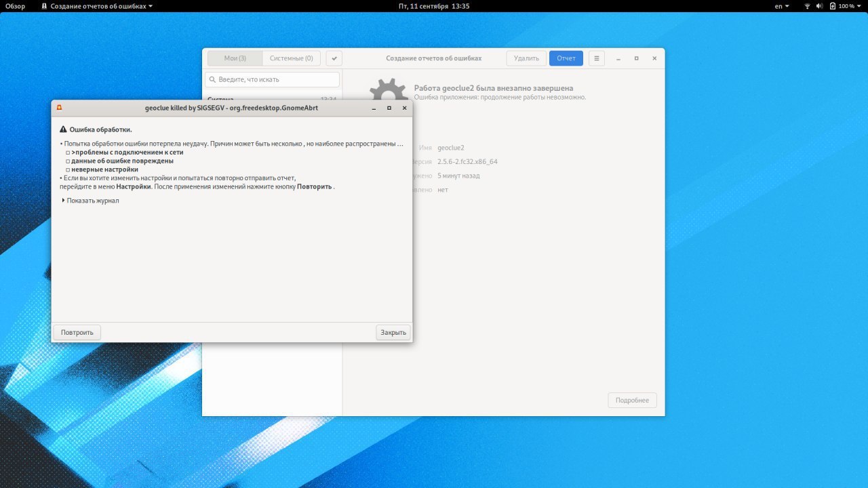Expand 'Показать журнал' log section
Image resolution: width=868 pixels, height=488 pixels.
(x=91, y=201)
